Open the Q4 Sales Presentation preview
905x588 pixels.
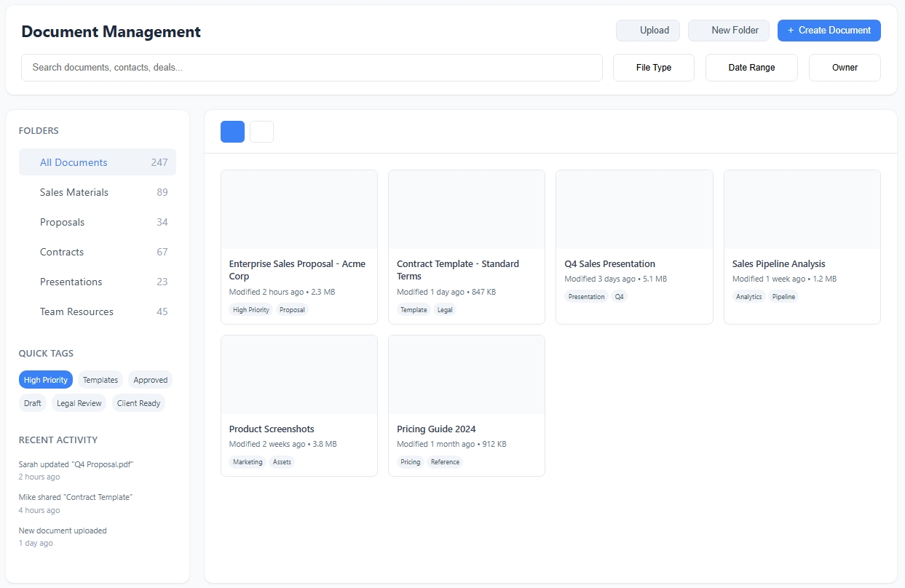(x=634, y=210)
